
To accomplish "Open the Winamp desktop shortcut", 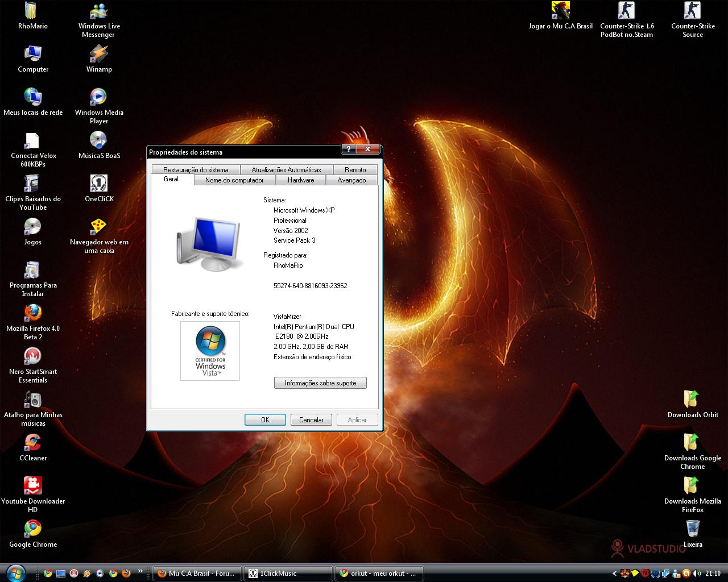I will click(99, 55).
